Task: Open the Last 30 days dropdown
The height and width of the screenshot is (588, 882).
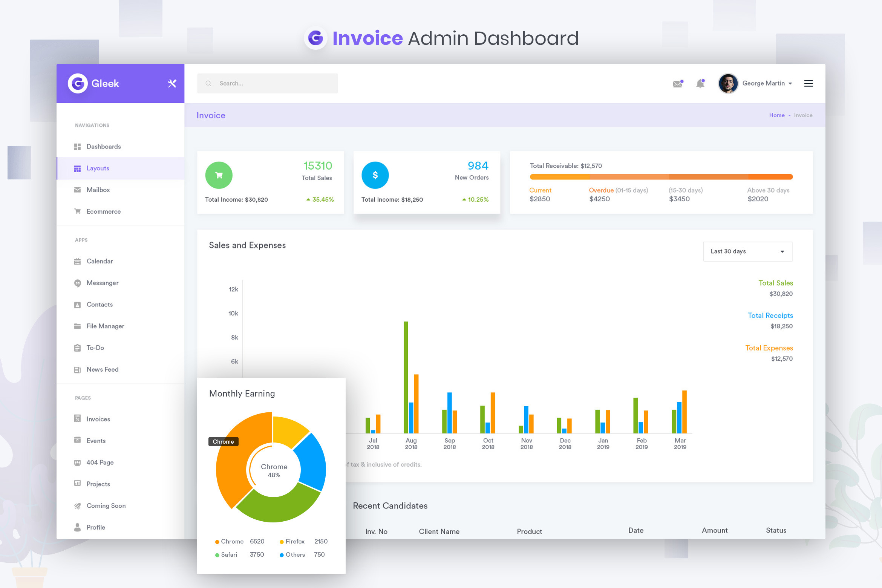Action: tap(747, 251)
